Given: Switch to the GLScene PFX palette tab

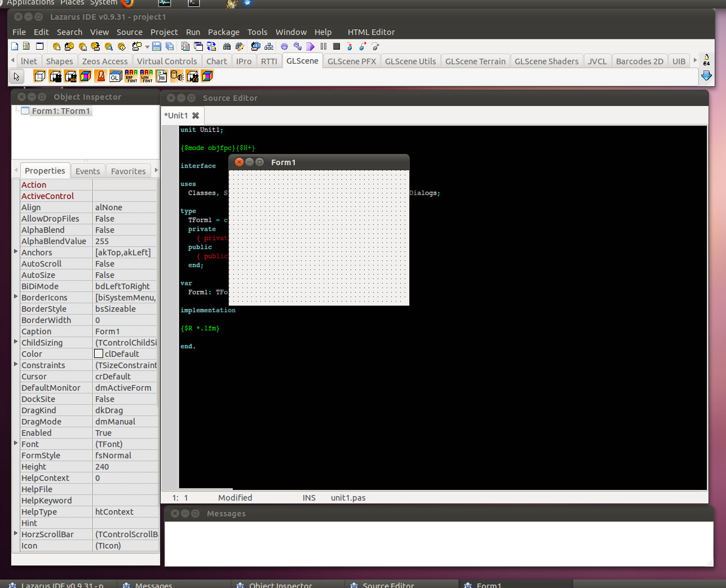Looking at the screenshot, I should pyautogui.click(x=352, y=61).
